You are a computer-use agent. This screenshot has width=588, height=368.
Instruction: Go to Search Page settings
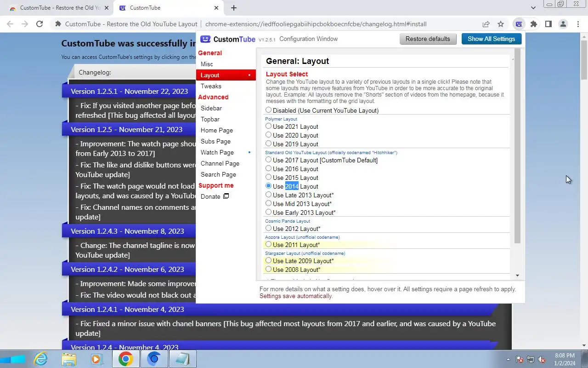tap(218, 174)
